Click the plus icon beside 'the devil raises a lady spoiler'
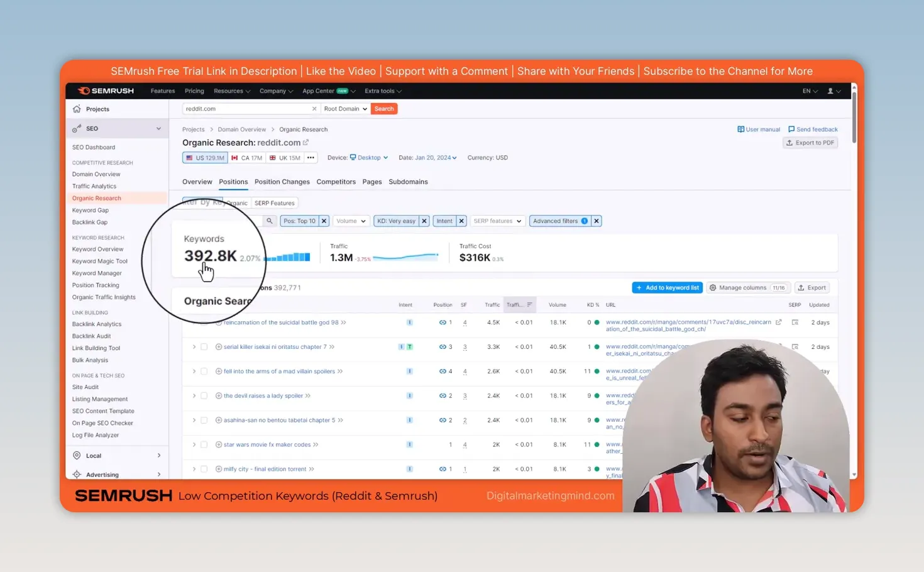This screenshot has width=924, height=572. pyautogui.click(x=219, y=396)
